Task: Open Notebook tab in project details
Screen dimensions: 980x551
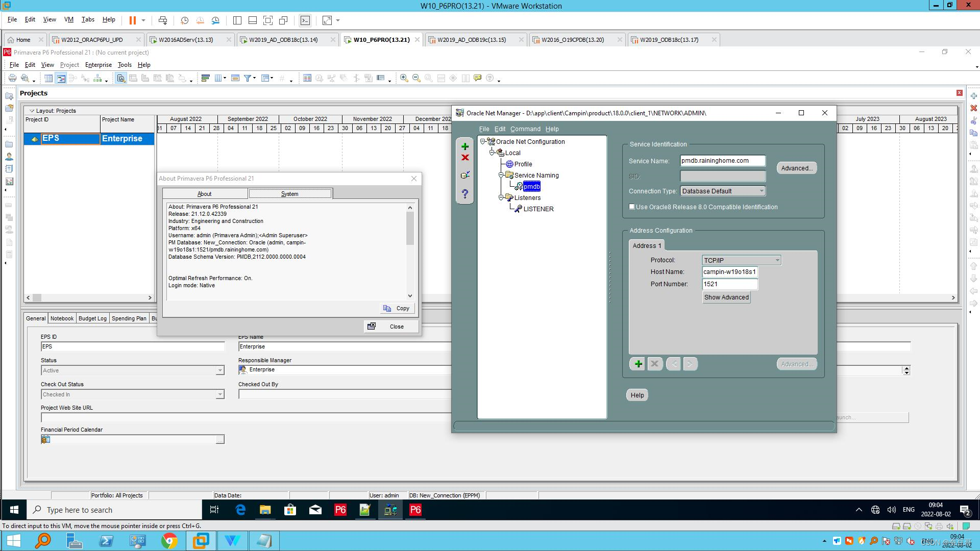Action: (x=62, y=318)
